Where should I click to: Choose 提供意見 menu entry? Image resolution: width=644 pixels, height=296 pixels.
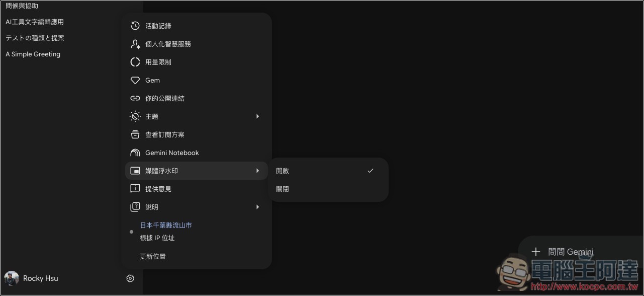[197, 189]
